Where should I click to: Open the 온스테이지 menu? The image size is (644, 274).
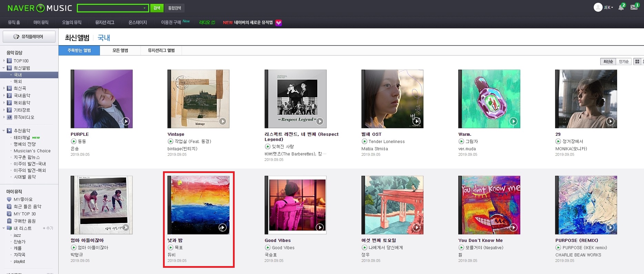(x=137, y=22)
